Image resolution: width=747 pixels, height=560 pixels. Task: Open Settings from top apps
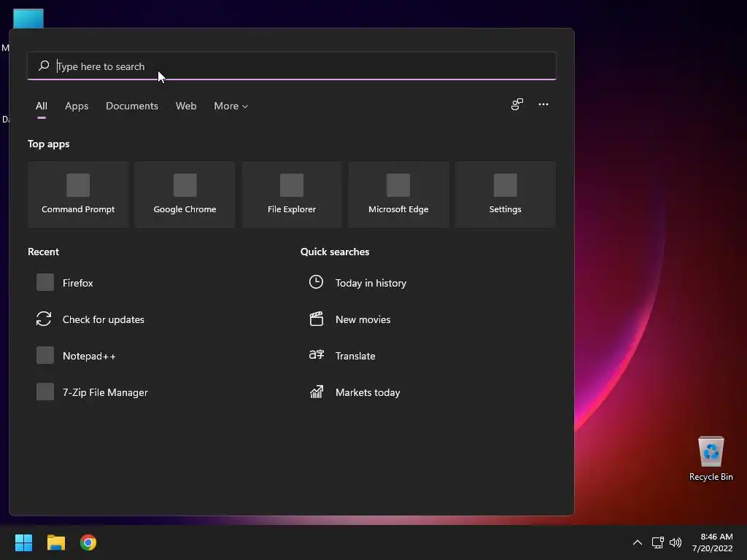[x=505, y=195]
